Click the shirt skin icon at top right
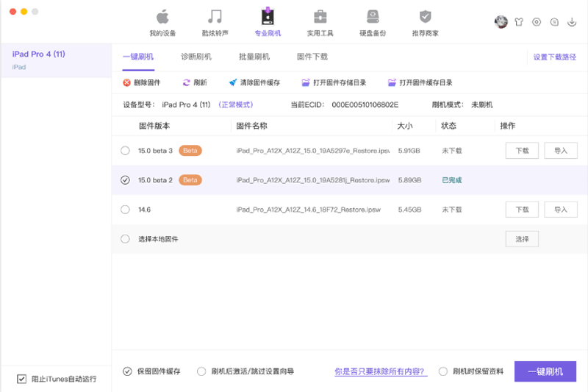Screen dimensions: 588x392 (519, 22)
